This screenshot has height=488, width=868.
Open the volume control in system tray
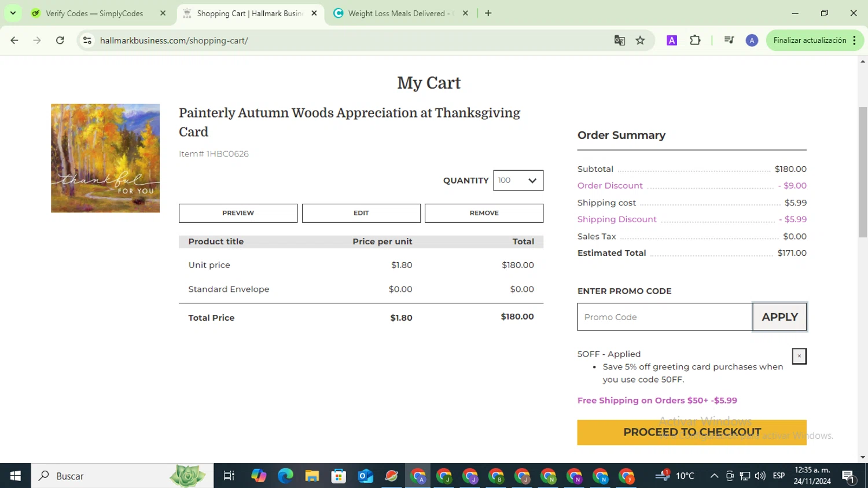760,476
